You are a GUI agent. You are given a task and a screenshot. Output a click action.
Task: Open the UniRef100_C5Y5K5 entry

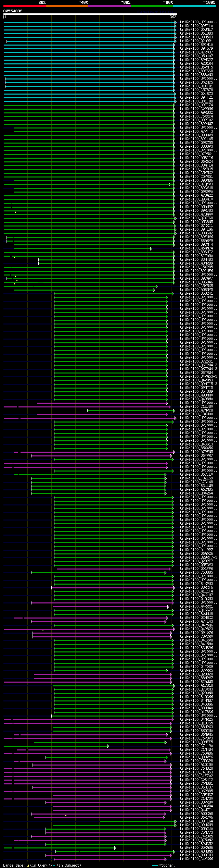[196, 286]
